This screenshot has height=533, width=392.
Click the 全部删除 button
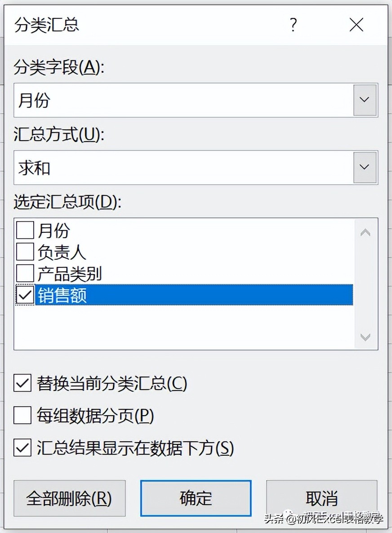tap(69, 498)
